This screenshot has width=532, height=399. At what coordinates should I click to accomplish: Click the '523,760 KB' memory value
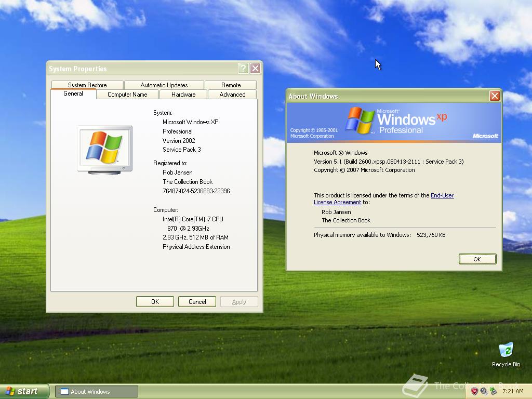click(431, 235)
